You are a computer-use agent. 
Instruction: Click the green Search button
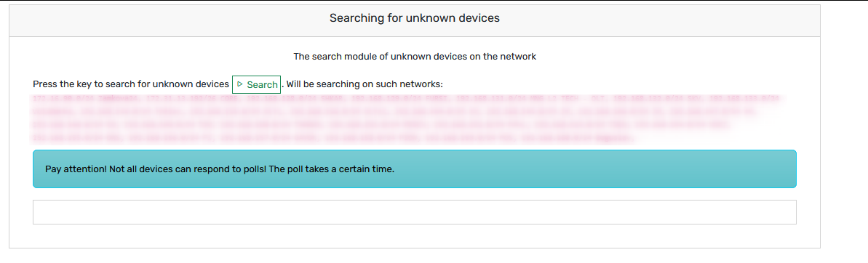pyautogui.click(x=256, y=84)
